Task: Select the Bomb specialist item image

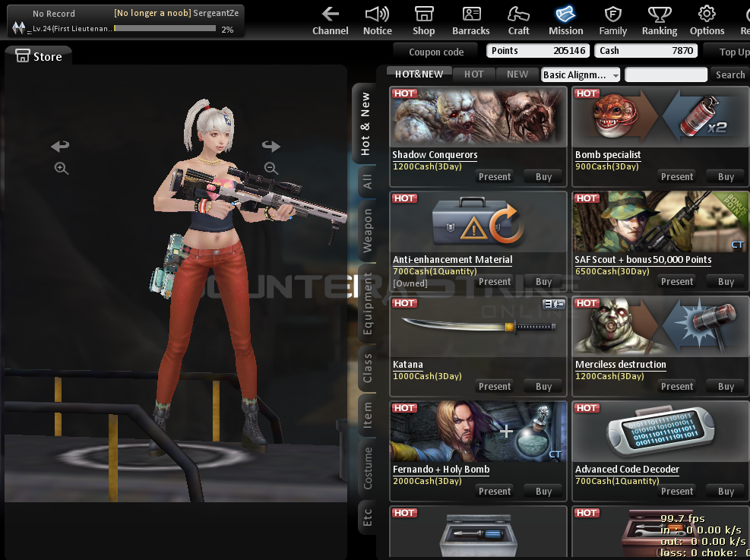Action: tap(660, 117)
